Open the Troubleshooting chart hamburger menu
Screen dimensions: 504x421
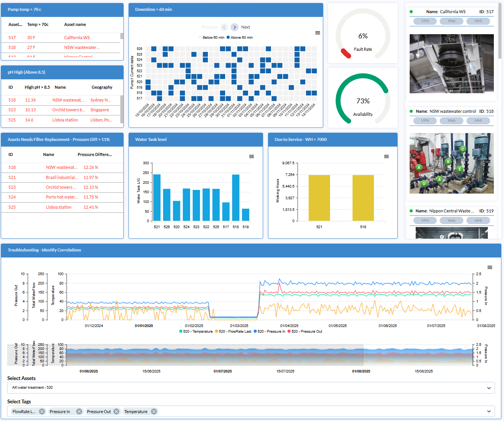(490, 267)
